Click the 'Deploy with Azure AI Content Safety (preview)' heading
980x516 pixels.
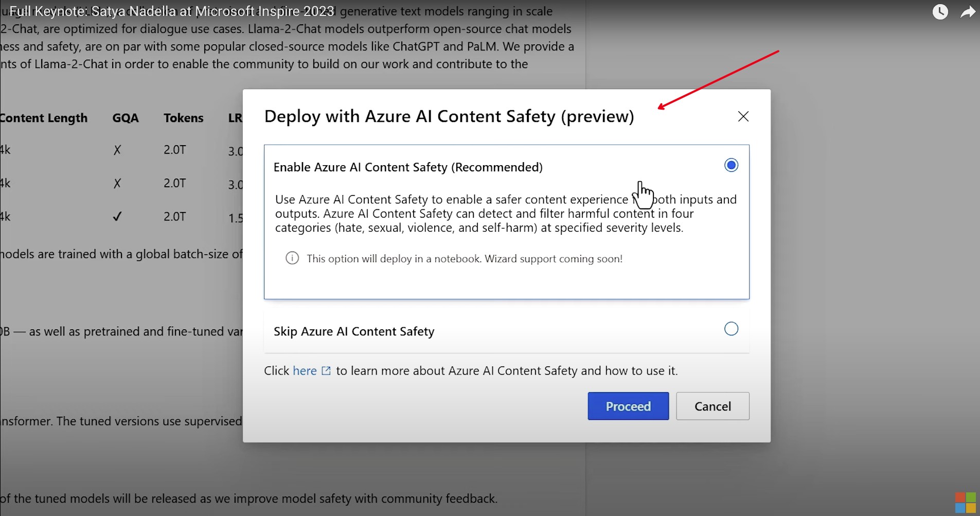coord(449,116)
